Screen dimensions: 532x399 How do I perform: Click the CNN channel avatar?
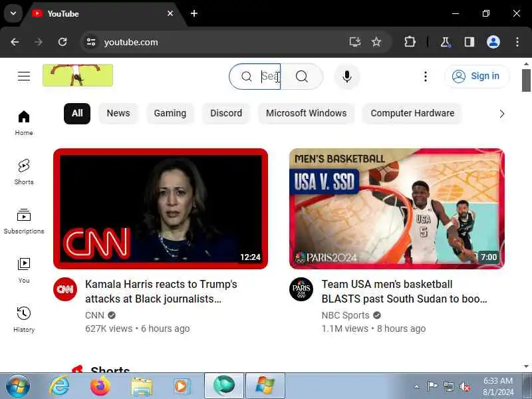click(x=65, y=289)
